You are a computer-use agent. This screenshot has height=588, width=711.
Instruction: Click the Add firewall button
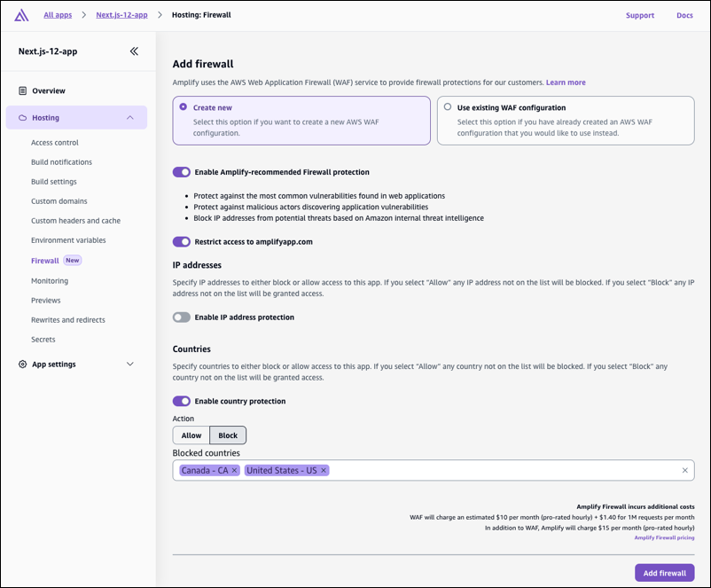pos(665,573)
